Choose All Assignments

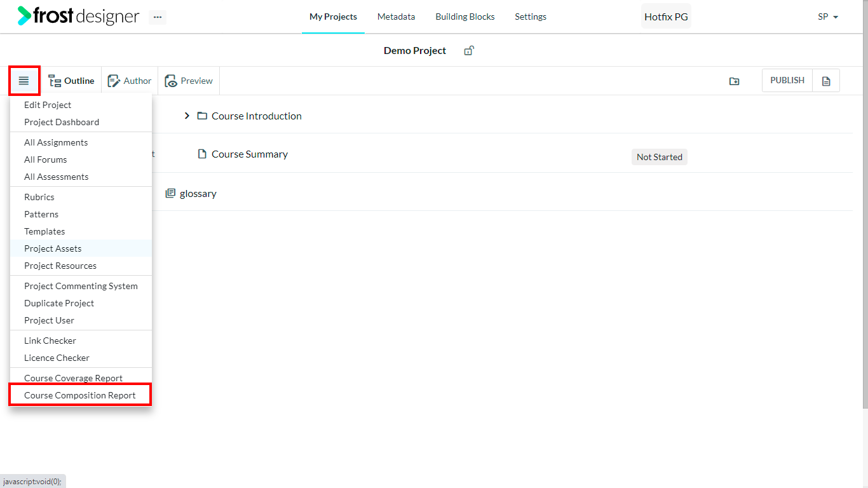pos(81,142)
